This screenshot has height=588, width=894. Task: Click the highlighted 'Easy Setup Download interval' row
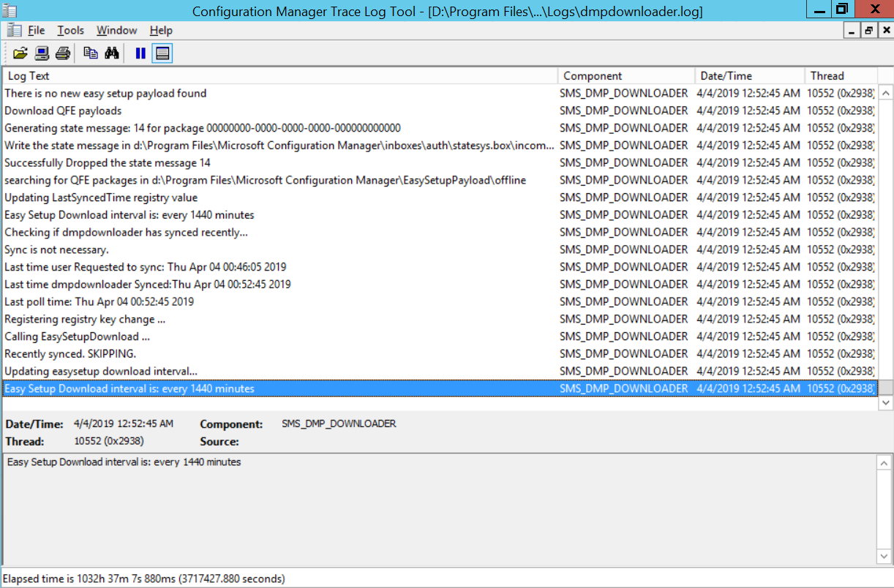[440, 389]
